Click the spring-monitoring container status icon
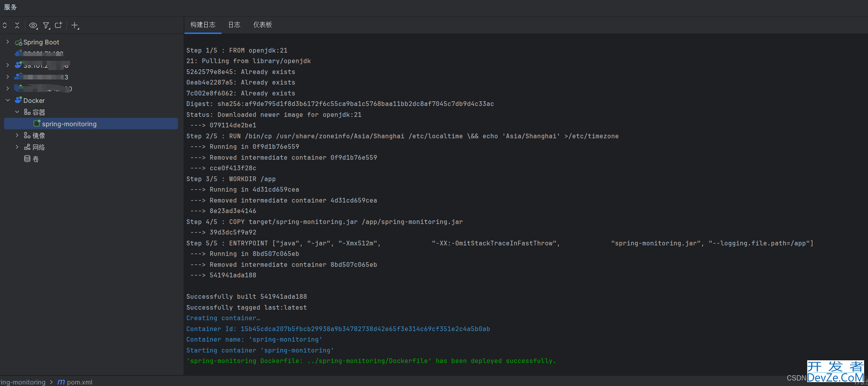 [37, 123]
